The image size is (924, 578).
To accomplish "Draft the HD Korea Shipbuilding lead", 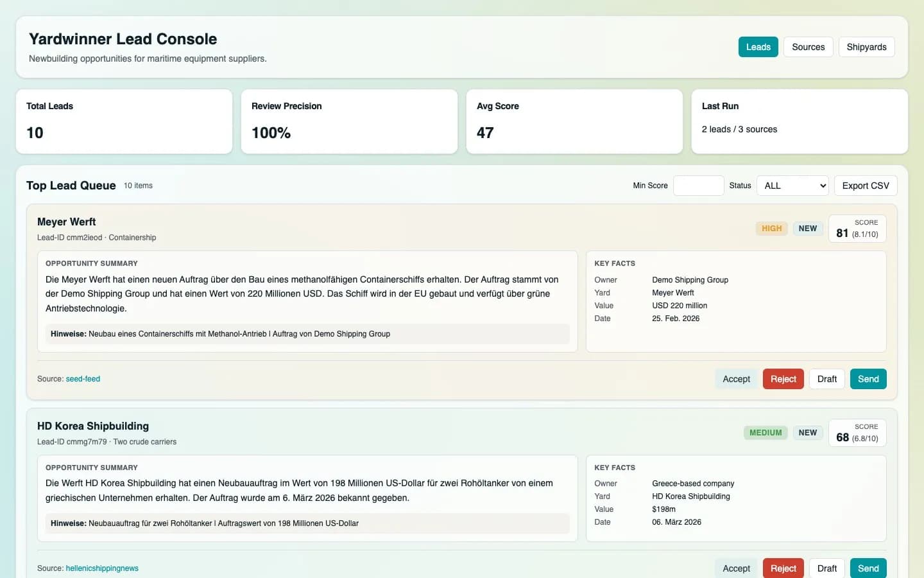I will click(x=826, y=568).
